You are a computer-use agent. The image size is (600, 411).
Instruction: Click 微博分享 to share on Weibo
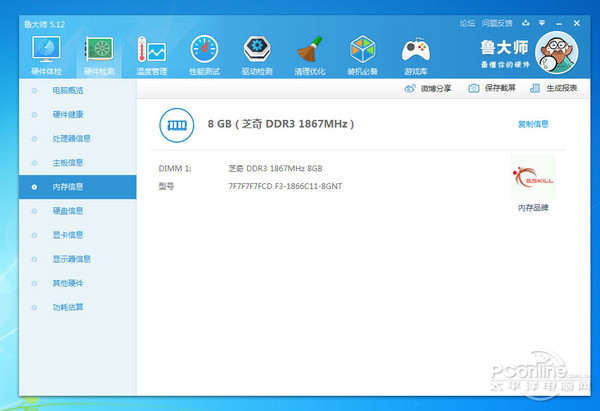428,88
